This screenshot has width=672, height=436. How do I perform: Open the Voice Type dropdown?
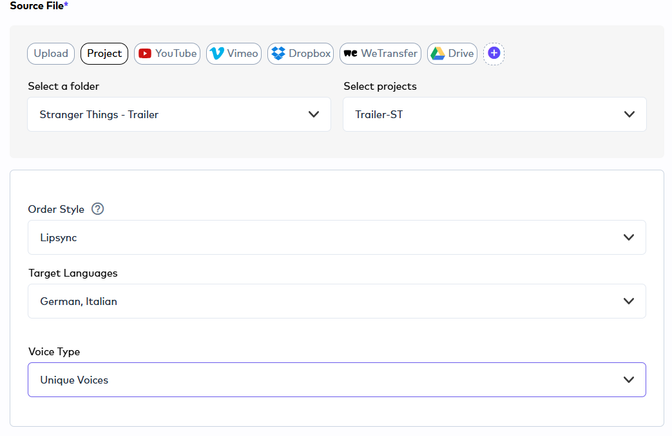pos(337,380)
